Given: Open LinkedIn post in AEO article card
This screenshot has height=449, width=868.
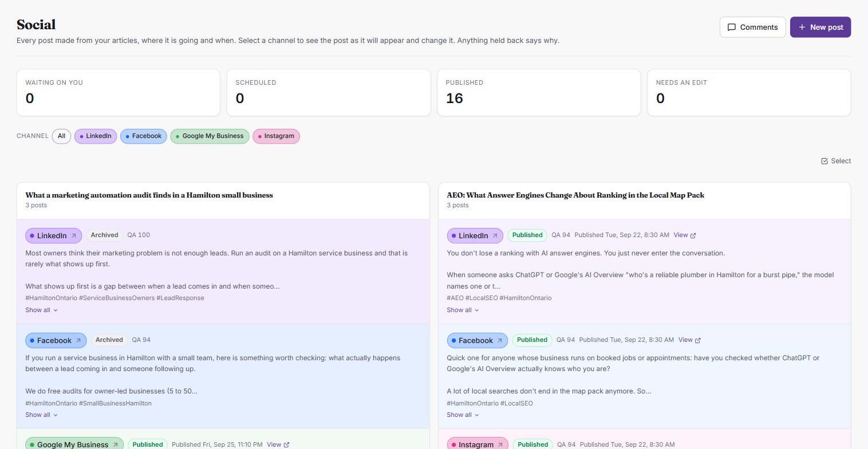Looking at the screenshot, I should click(x=475, y=235).
